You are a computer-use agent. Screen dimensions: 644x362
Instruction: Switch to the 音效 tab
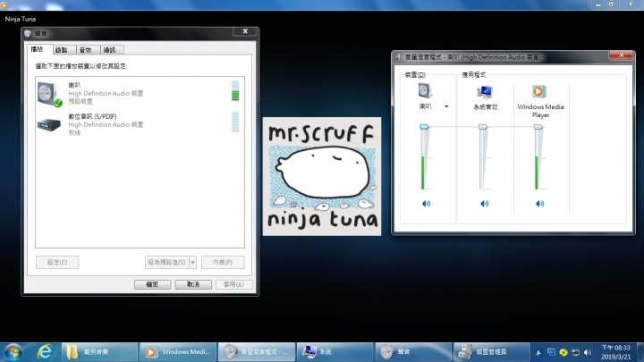click(86, 50)
